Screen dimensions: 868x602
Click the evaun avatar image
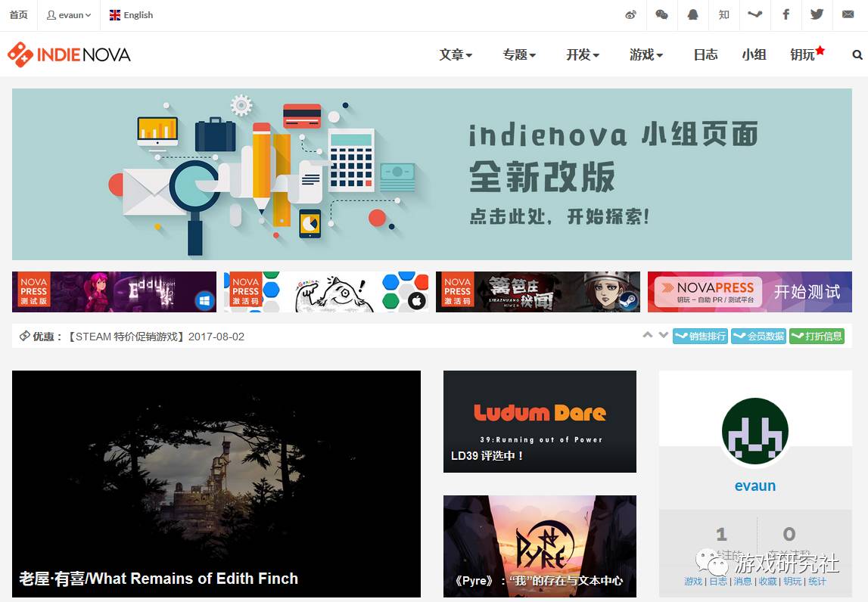tap(755, 431)
